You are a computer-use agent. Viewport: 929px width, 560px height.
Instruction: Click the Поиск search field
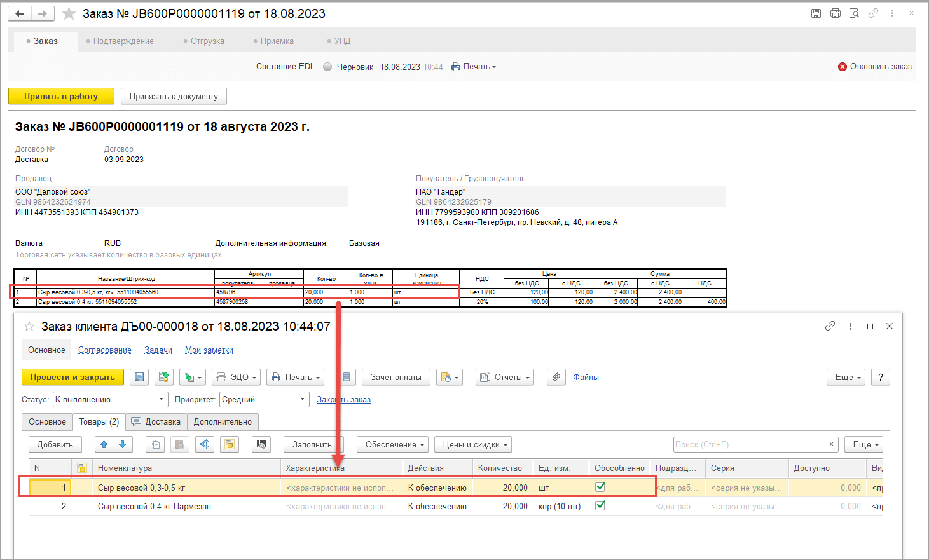point(748,444)
